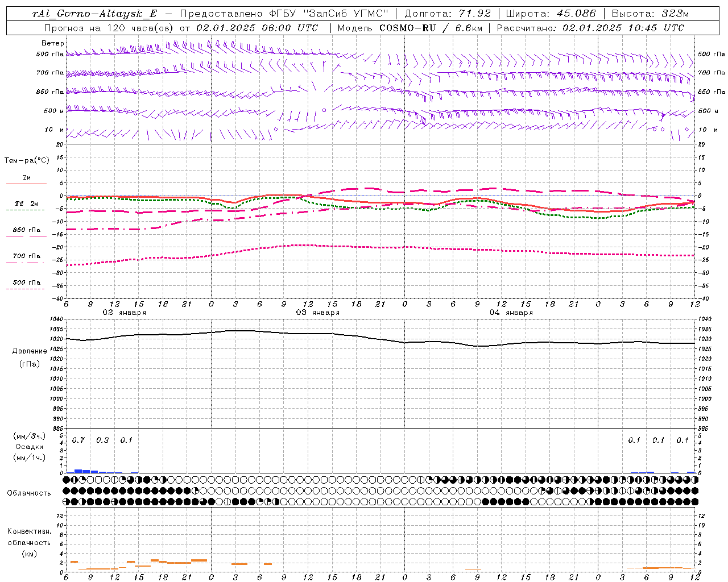Click the 700 гПа temperature legend entry
The height and width of the screenshot is (582, 728).
point(26,256)
